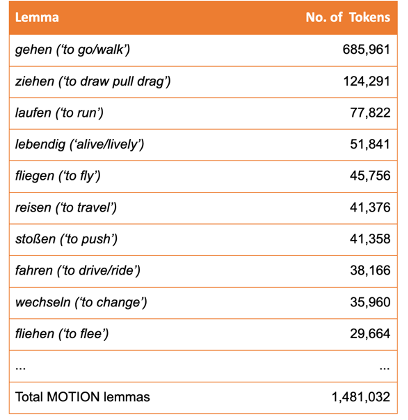Screen dimensions: 408x420
Task: Select the fliegen ('to fly') cell
Action: [x=58, y=176]
